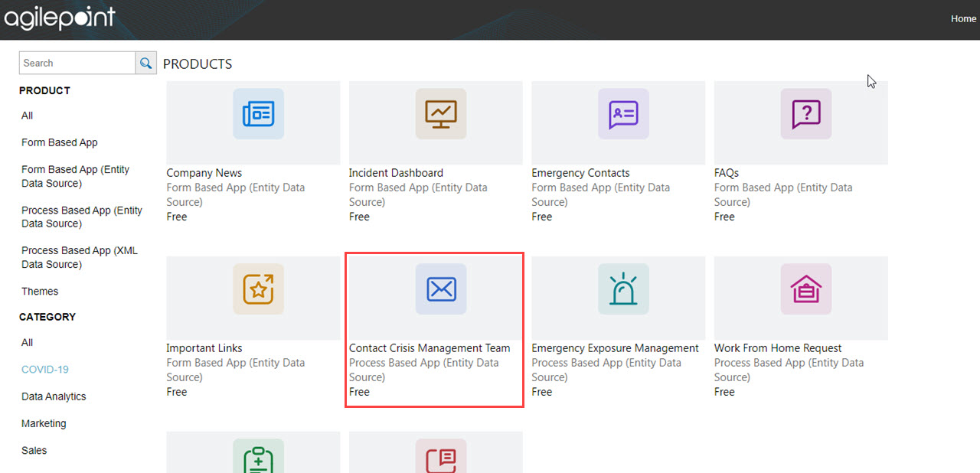Select the Data Analytics category
The height and width of the screenshot is (473, 980).
coord(54,396)
